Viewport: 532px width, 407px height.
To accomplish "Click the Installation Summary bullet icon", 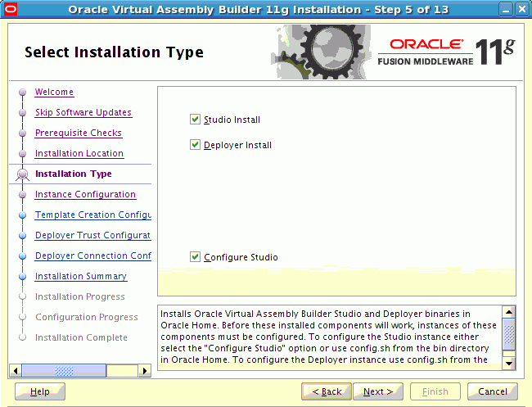I will 23,276.
